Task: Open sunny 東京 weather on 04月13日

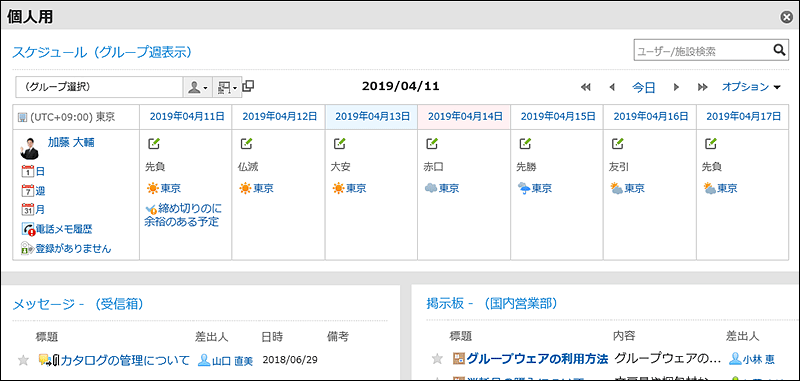Action: [349, 188]
